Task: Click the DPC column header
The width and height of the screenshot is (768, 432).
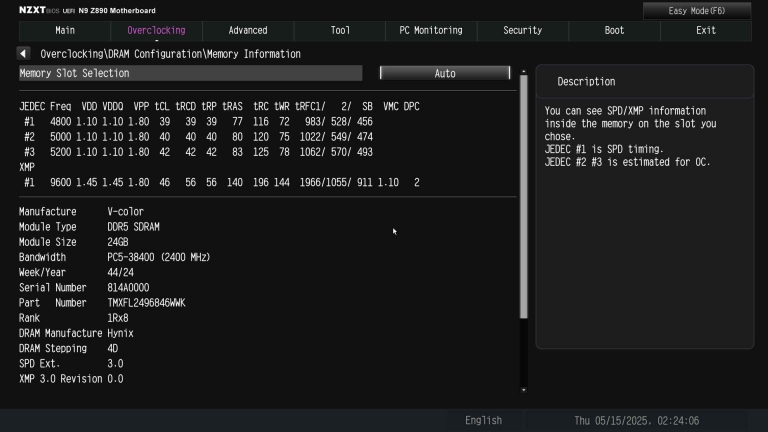Action: 411,106
